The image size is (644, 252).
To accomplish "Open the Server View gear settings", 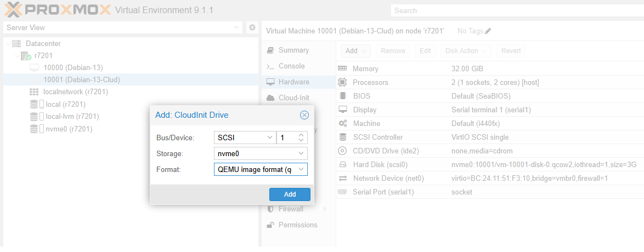I will [x=252, y=27].
